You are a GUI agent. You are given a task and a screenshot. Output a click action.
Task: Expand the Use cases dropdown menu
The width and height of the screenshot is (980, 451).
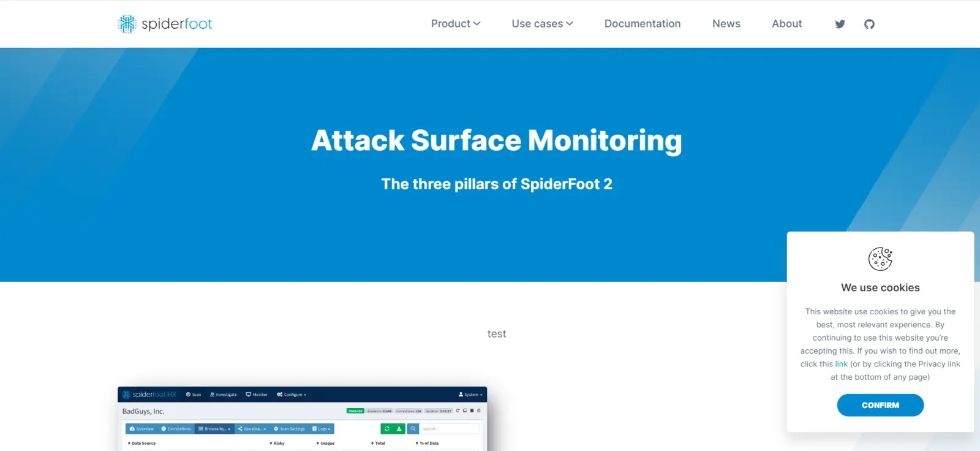543,24
